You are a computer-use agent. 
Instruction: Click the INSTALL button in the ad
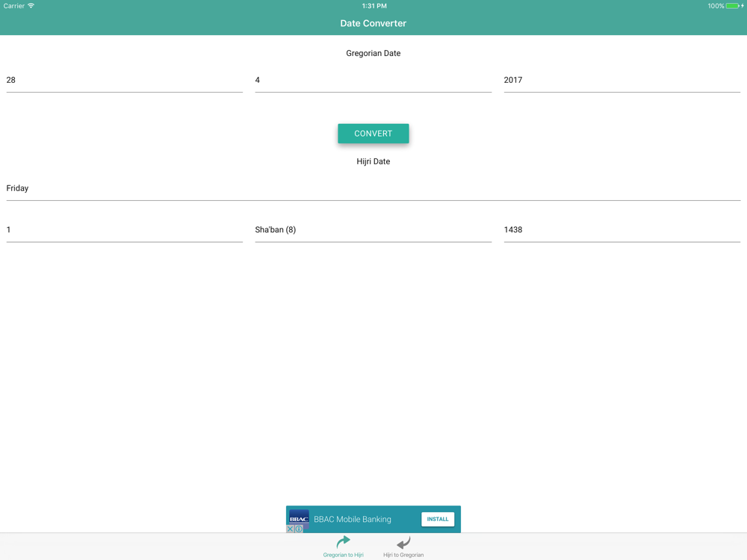(437, 519)
